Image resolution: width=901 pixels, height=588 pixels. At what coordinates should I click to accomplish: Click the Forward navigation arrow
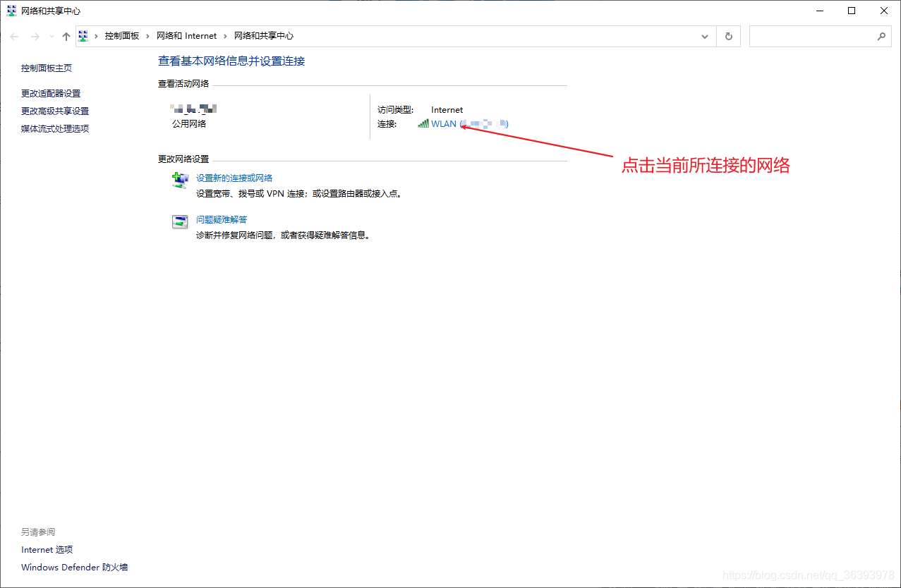click(35, 37)
